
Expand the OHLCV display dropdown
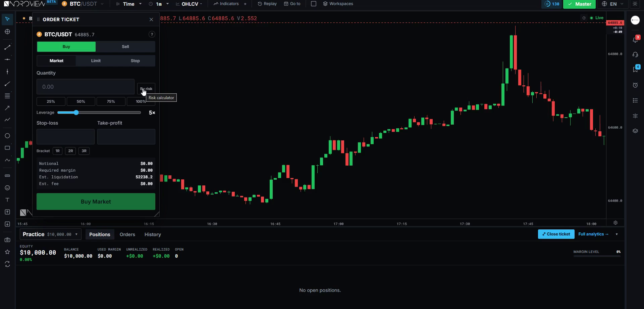(x=189, y=4)
